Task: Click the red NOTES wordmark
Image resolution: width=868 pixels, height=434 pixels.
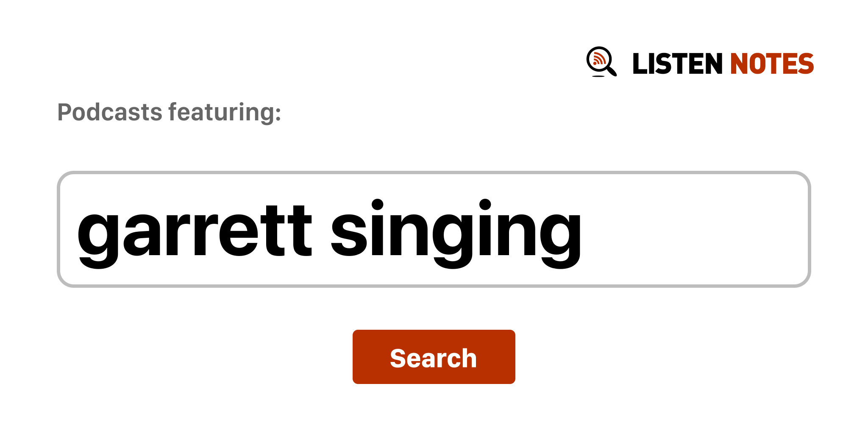Action: [771, 64]
